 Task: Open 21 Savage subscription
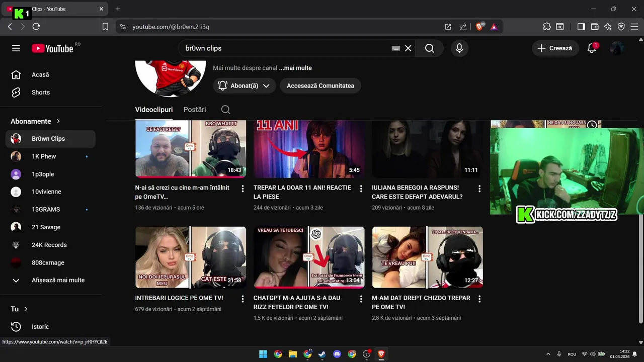pyautogui.click(x=50, y=227)
